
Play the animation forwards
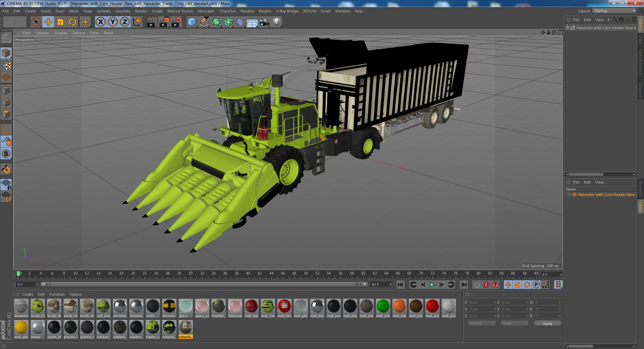[432, 285]
